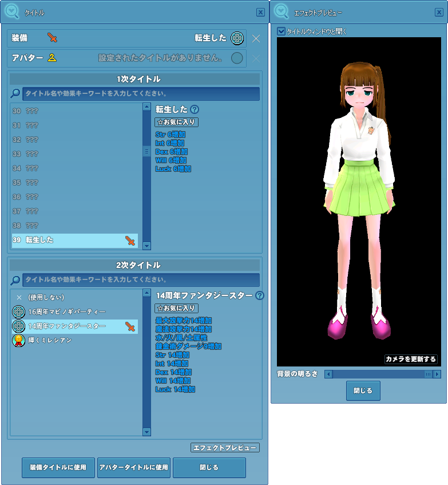448x485 pixels.
Task: Select 輝くミレシアン title
Action: (75, 341)
